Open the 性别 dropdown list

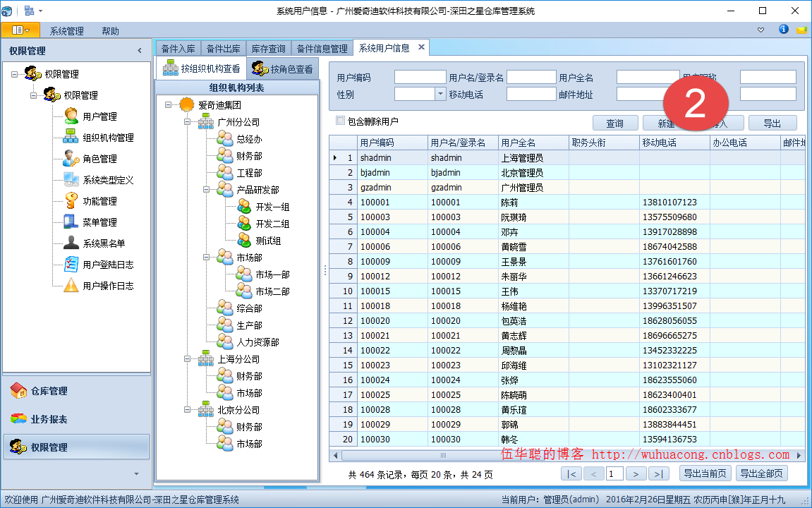(440, 94)
